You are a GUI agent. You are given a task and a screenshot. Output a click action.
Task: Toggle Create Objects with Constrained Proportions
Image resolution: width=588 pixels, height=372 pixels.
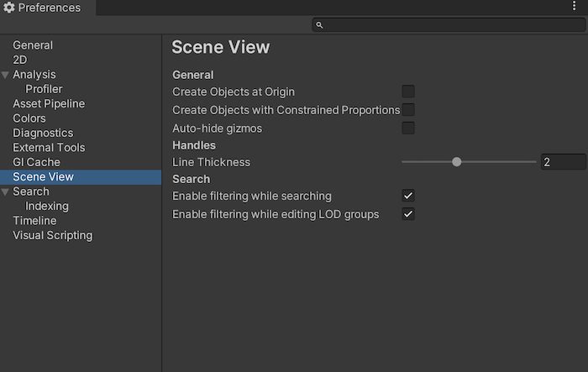(x=408, y=110)
